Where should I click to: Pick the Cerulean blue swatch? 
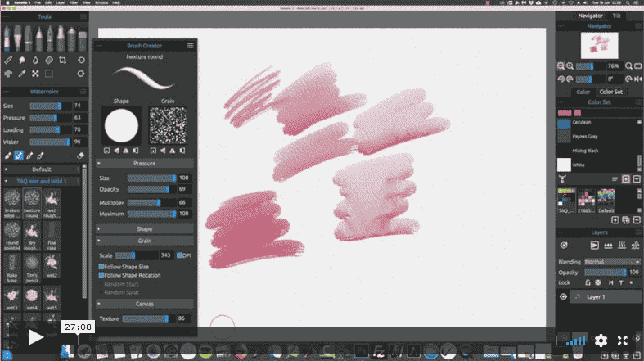pyautogui.click(x=564, y=123)
